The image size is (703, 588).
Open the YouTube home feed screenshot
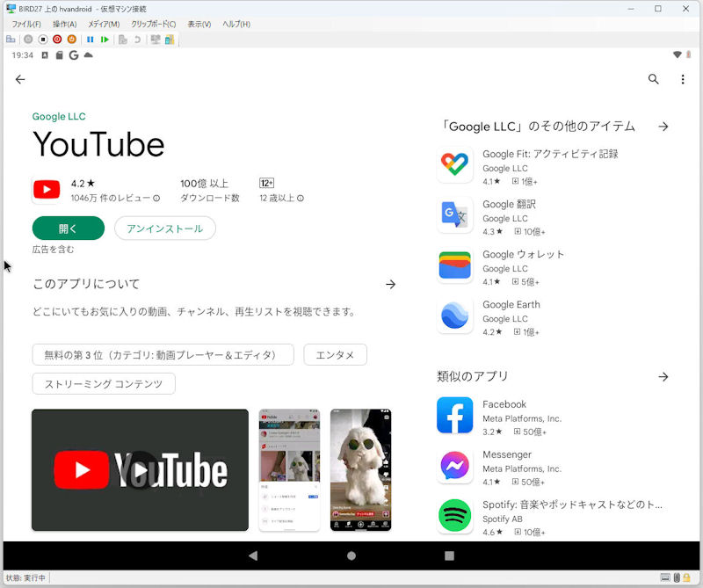(x=289, y=469)
